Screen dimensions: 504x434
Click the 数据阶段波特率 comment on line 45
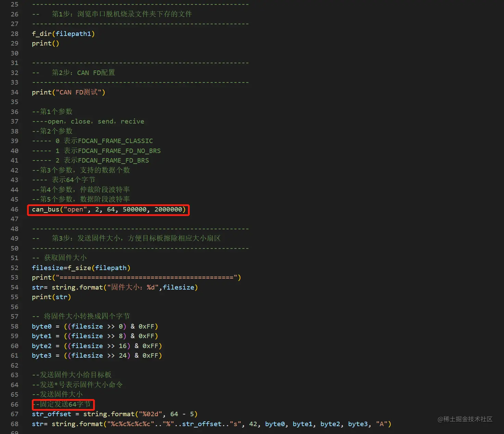[81, 199]
